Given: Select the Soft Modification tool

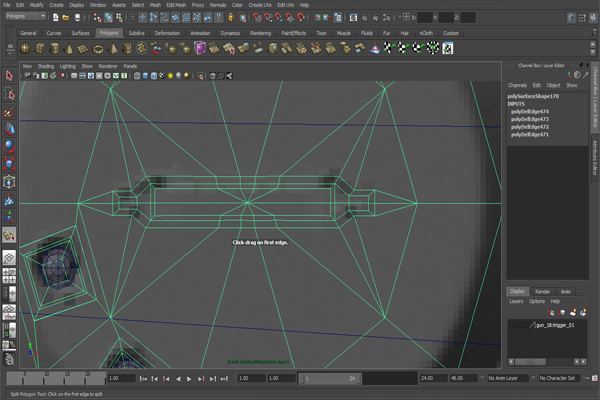Looking at the screenshot, I should point(9,199).
